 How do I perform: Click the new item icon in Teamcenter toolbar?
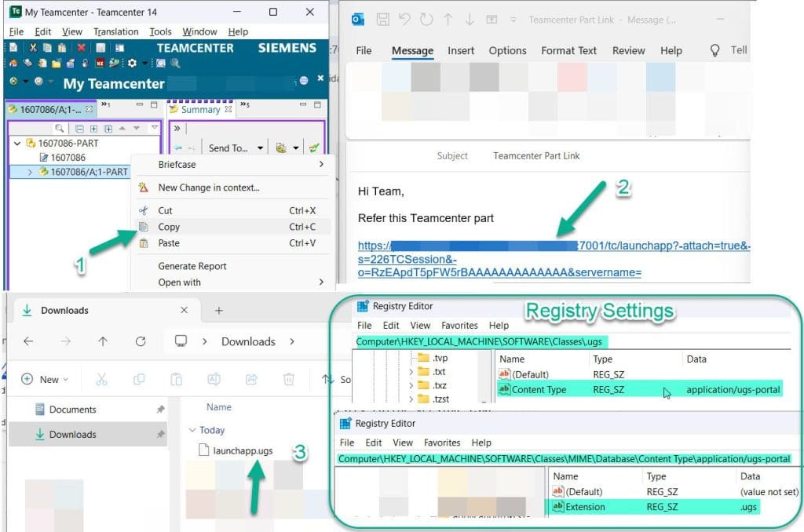[13, 48]
